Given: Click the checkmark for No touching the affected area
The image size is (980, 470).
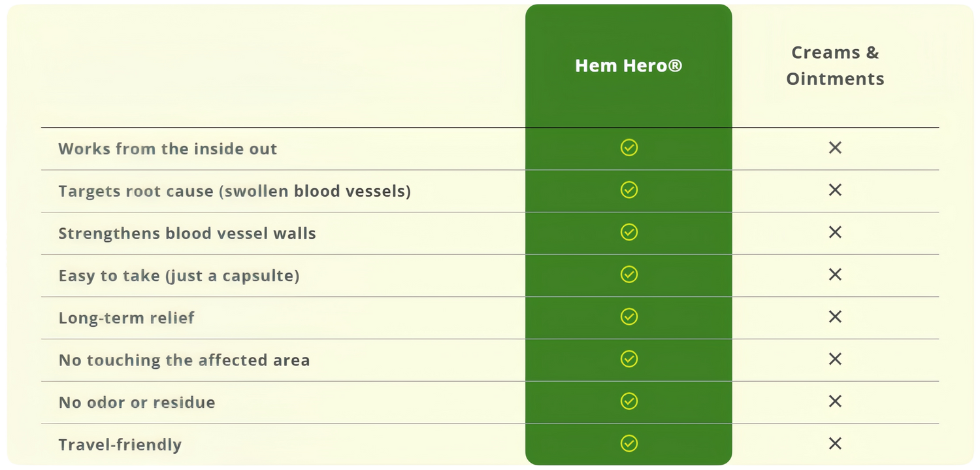Looking at the screenshot, I should coord(629,359).
